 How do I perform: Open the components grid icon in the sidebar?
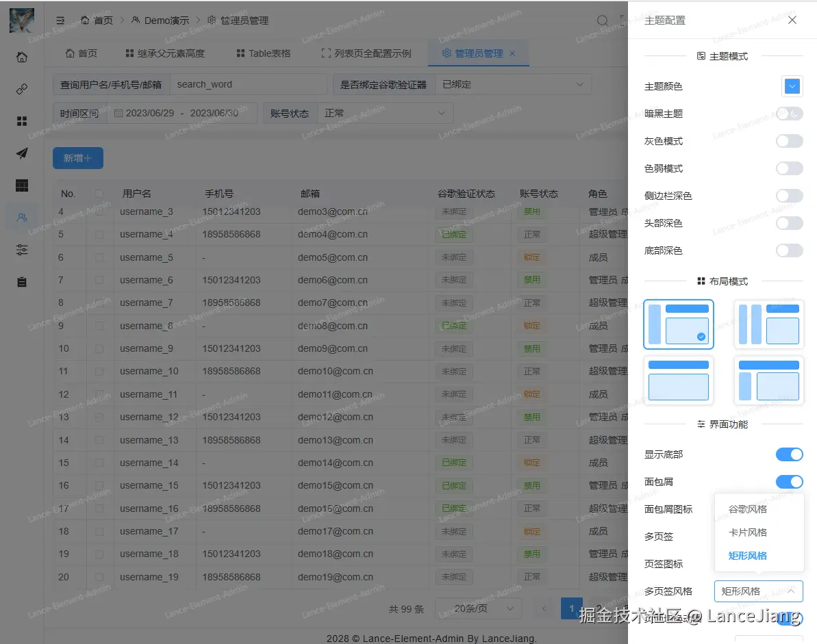coord(22,120)
